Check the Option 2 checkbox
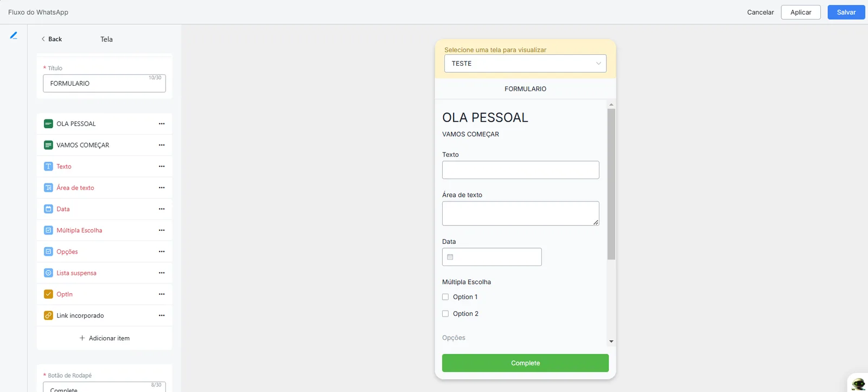 [x=445, y=314]
